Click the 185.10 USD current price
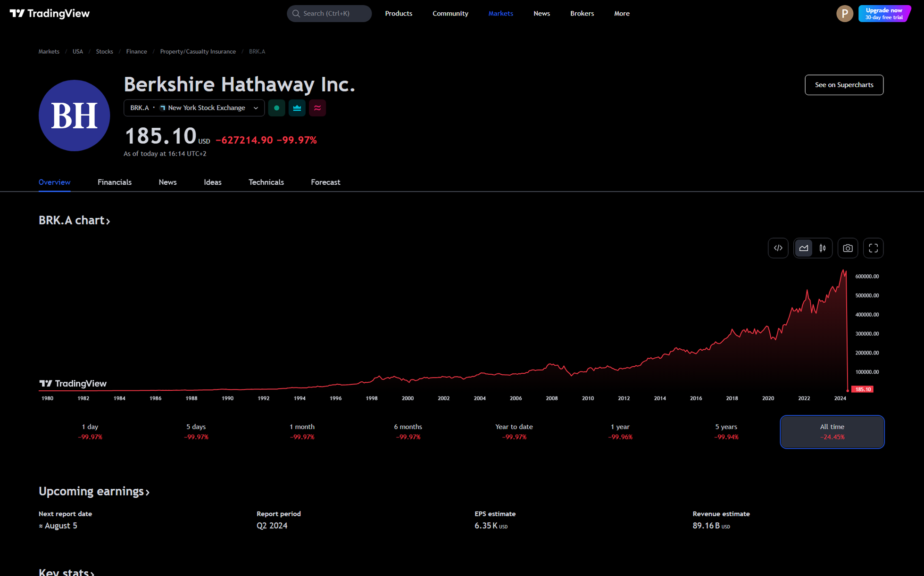 [167, 136]
